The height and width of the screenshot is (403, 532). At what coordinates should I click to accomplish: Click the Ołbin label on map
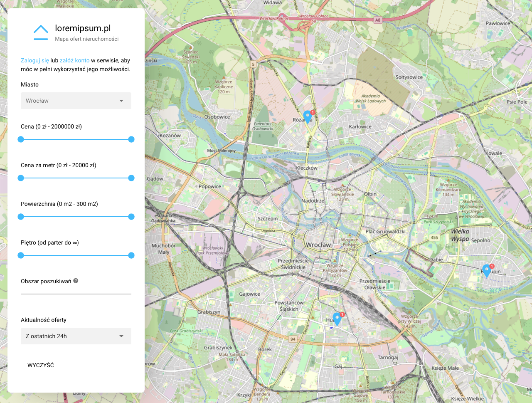click(x=370, y=194)
